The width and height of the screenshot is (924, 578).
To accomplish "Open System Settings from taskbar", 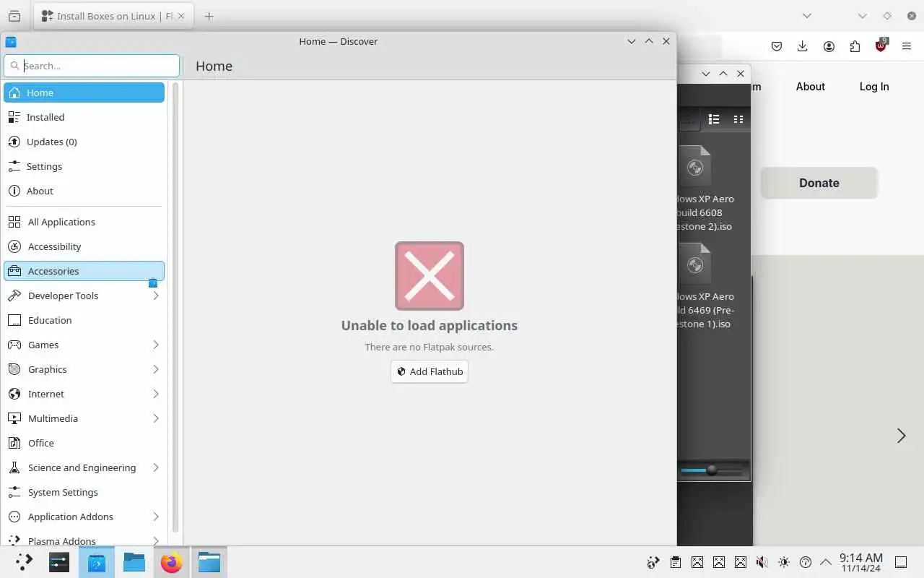I will click(x=59, y=562).
